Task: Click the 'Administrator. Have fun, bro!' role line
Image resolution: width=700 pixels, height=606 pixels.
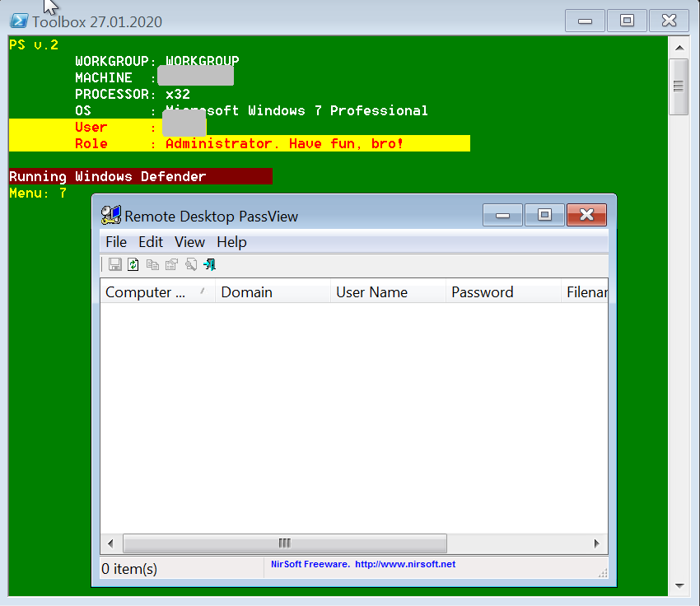Action: [284, 144]
